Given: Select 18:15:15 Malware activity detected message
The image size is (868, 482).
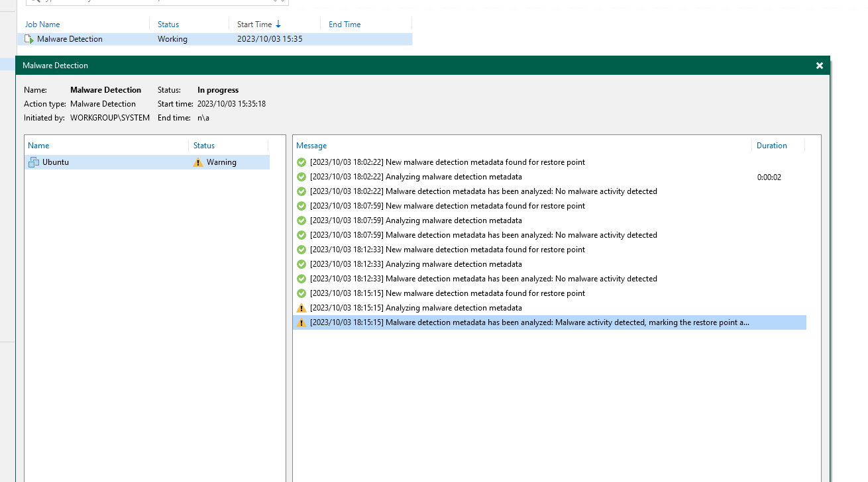Looking at the screenshot, I should coord(550,322).
